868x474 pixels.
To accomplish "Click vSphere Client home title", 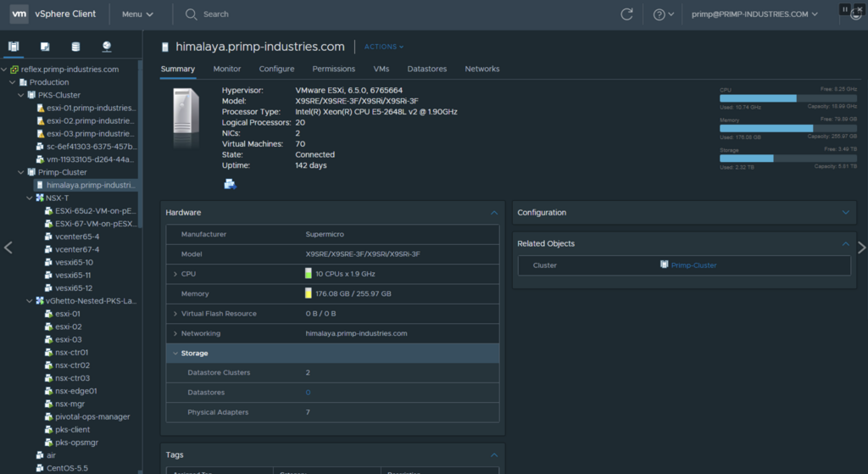I will 65,14.
